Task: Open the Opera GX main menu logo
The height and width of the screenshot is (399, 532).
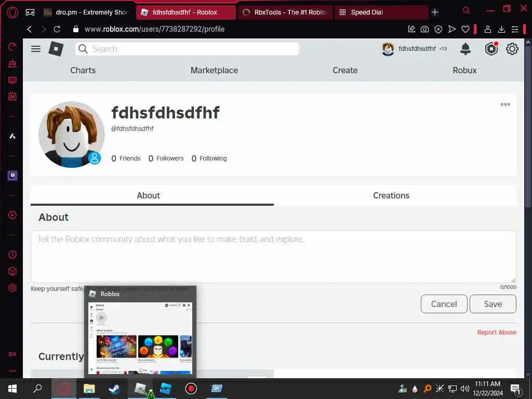Action: point(12,12)
